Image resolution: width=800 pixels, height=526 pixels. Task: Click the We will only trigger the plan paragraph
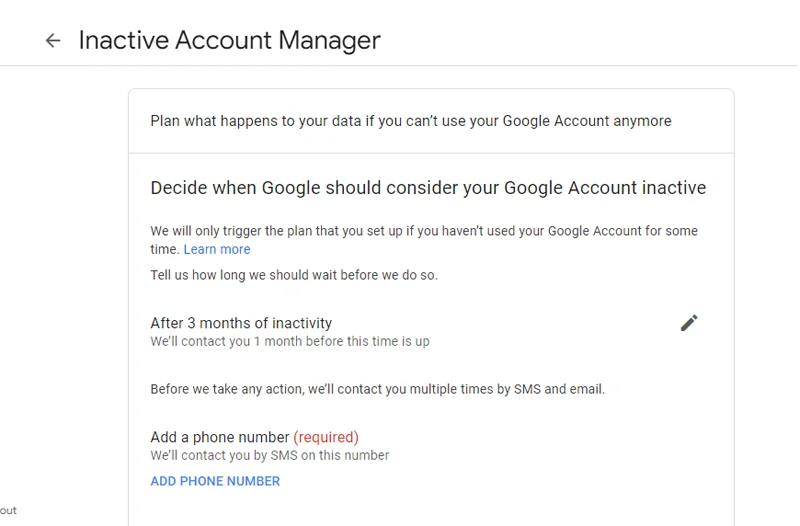click(424, 240)
